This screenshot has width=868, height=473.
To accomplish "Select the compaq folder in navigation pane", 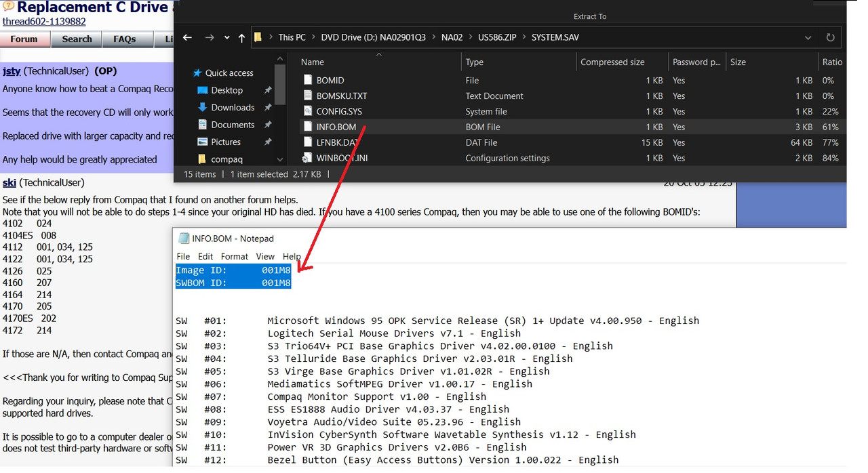I will pos(226,159).
